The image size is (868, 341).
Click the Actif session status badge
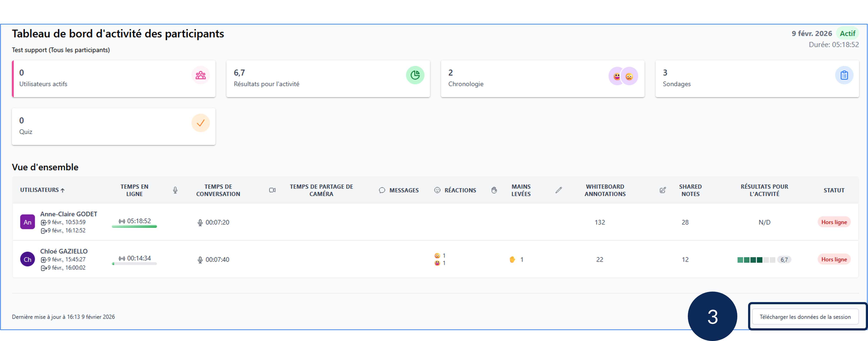coord(847,34)
